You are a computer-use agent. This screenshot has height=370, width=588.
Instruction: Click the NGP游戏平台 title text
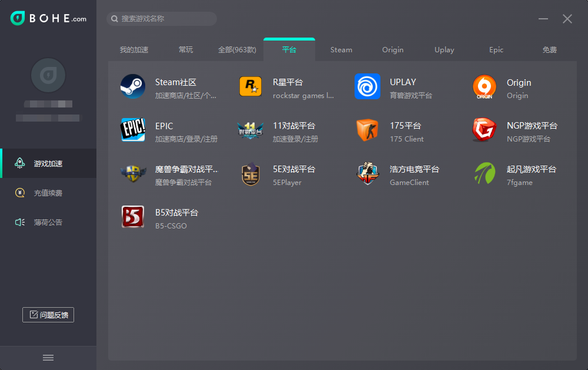(532, 126)
